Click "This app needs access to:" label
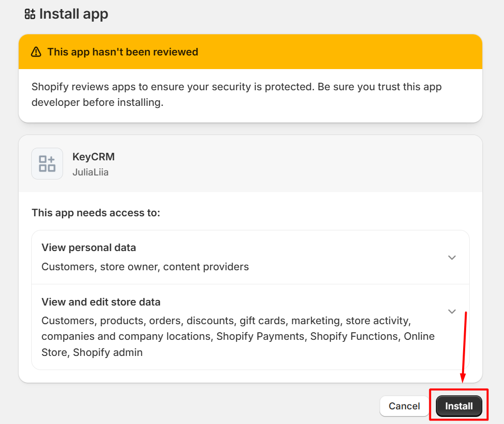This screenshot has width=504, height=424. (x=96, y=213)
